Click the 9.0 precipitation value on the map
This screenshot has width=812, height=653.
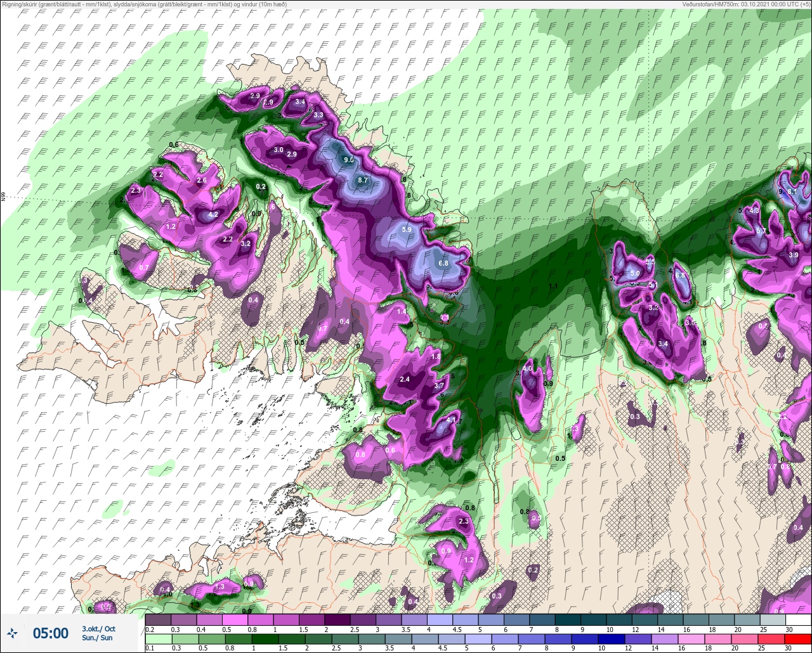(349, 160)
